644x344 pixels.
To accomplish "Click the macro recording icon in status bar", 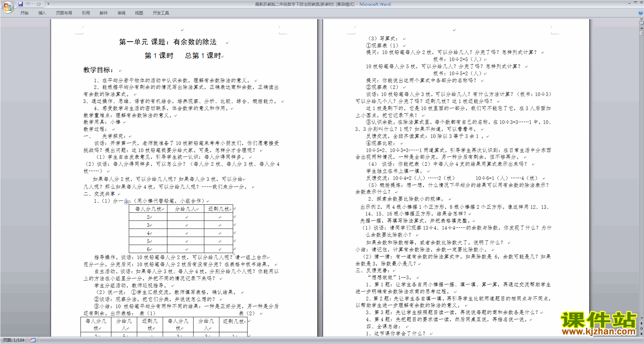I will point(33,340).
